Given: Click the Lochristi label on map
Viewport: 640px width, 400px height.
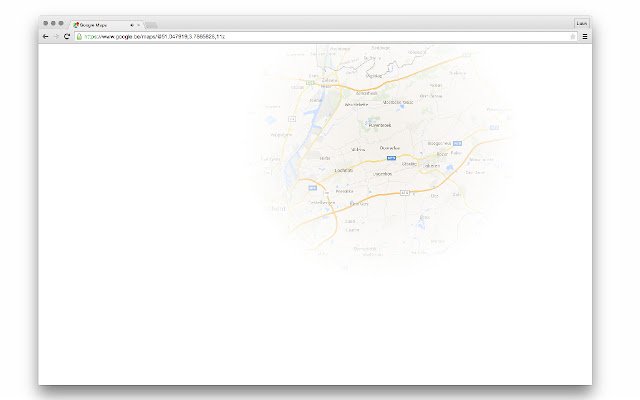Looking at the screenshot, I should point(344,170).
